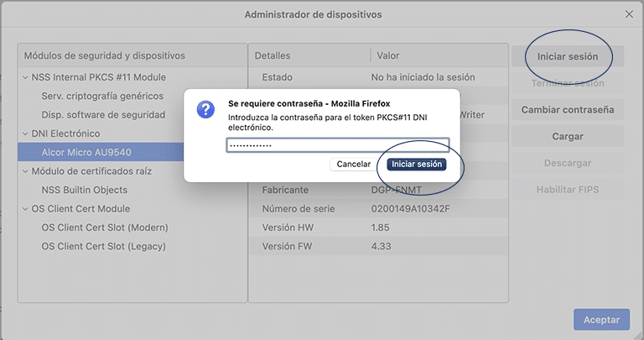This screenshot has height=340, width=644.
Task: Confirm with the Aceptar button
Action: coord(601,320)
